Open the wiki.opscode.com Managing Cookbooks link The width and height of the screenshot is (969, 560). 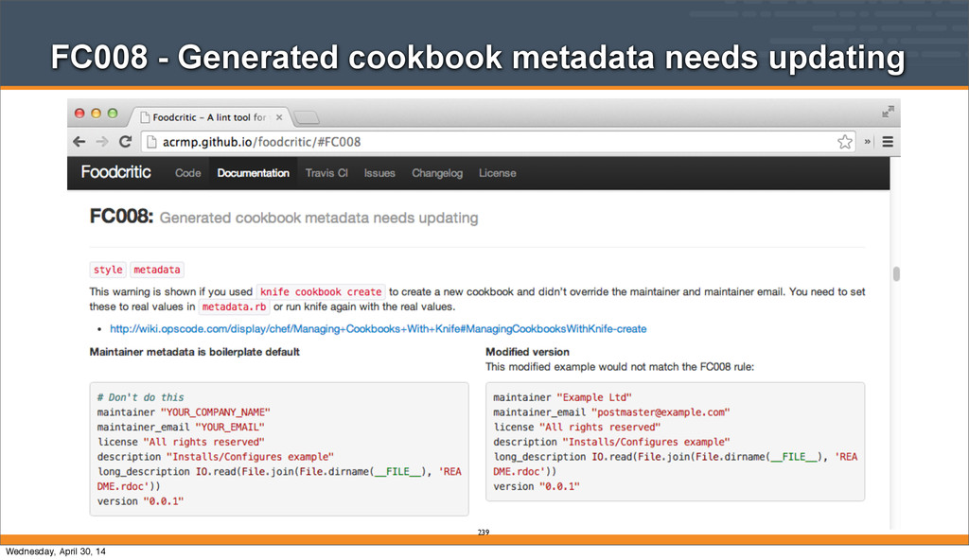pos(378,328)
